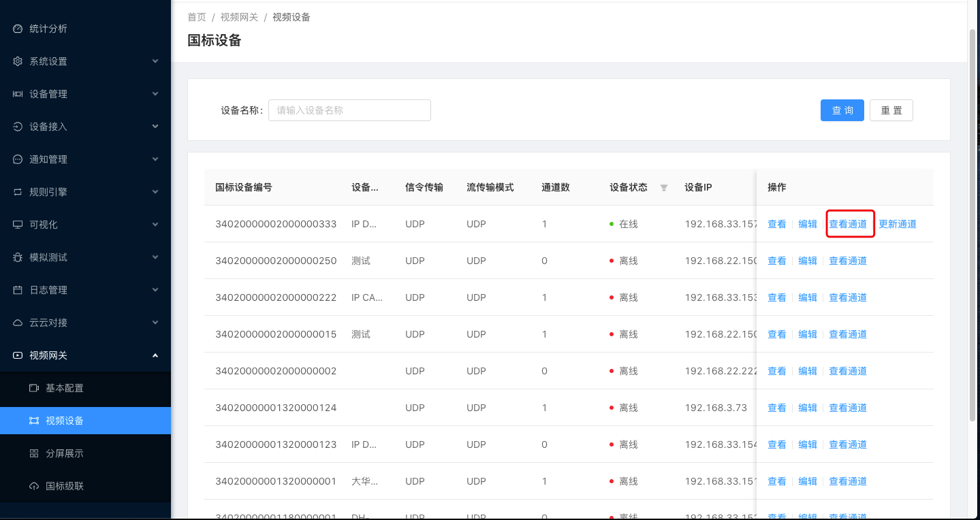Screen dimensions: 980x520
Task: Click the 统计分析 dashboard icon in sidebar
Action: (x=18, y=29)
